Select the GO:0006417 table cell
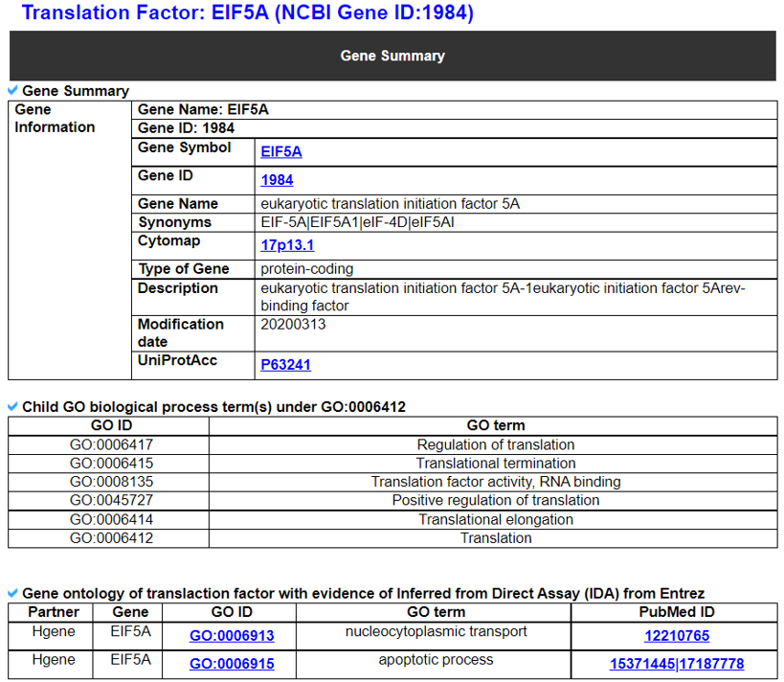 pos(110,444)
